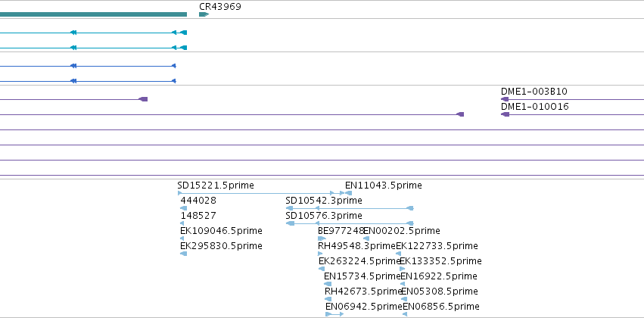
Task: Select the EK295830.5prime feature arrow
Action: click(x=184, y=254)
